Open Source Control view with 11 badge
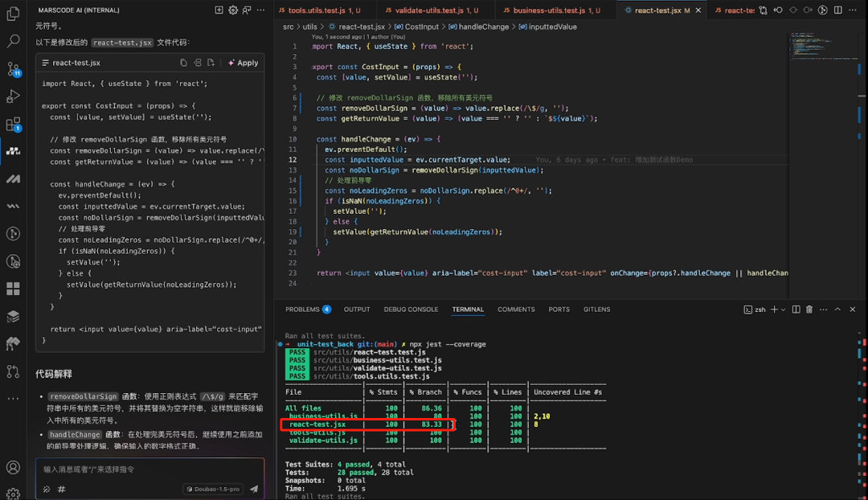This screenshot has height=500, width=868. (x=13, y=68)
